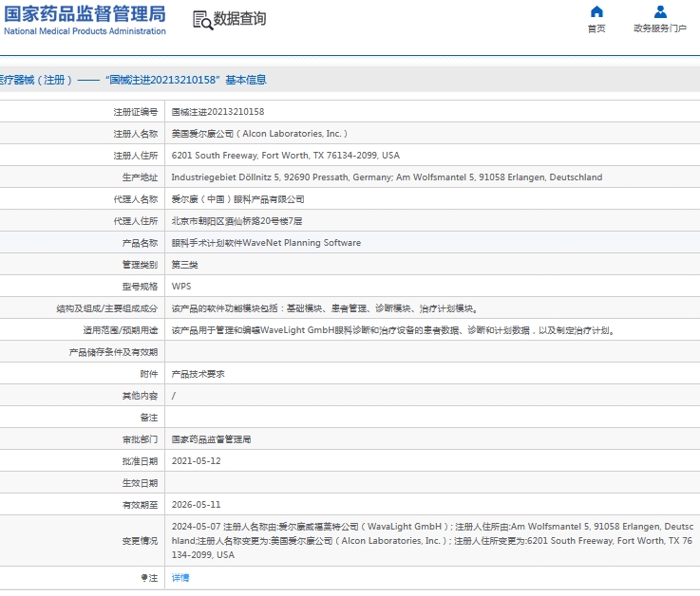The image size is (700, 596).
Task: Click the approval date 2021-05-12
Action: 197,461
